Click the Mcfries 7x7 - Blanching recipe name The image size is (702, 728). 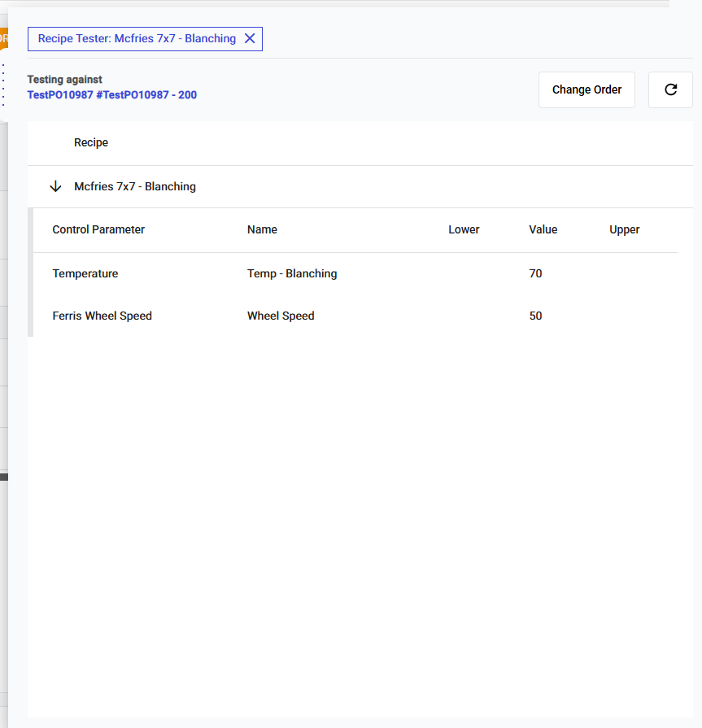pyautogui.click(x=135, y=187)
